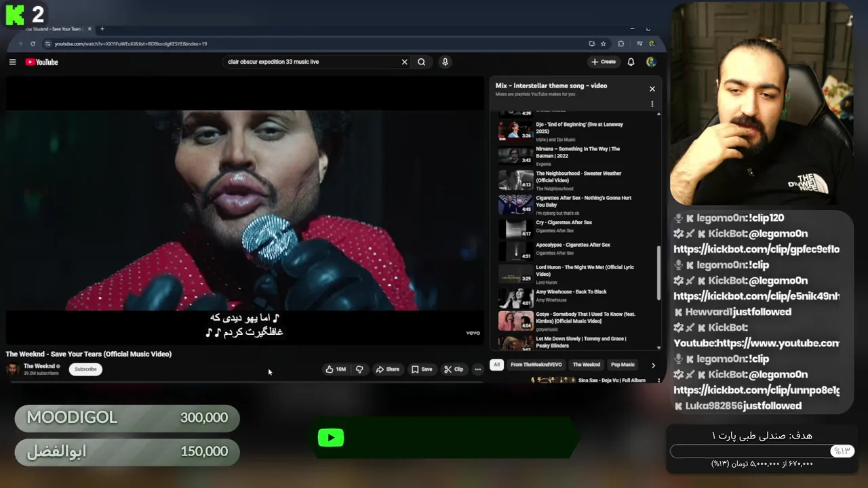Click the browser address bar URL

(131, 44)
